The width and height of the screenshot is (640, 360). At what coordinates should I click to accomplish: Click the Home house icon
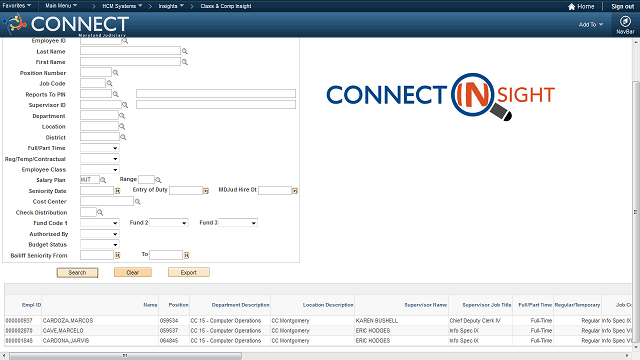point(571,7)
